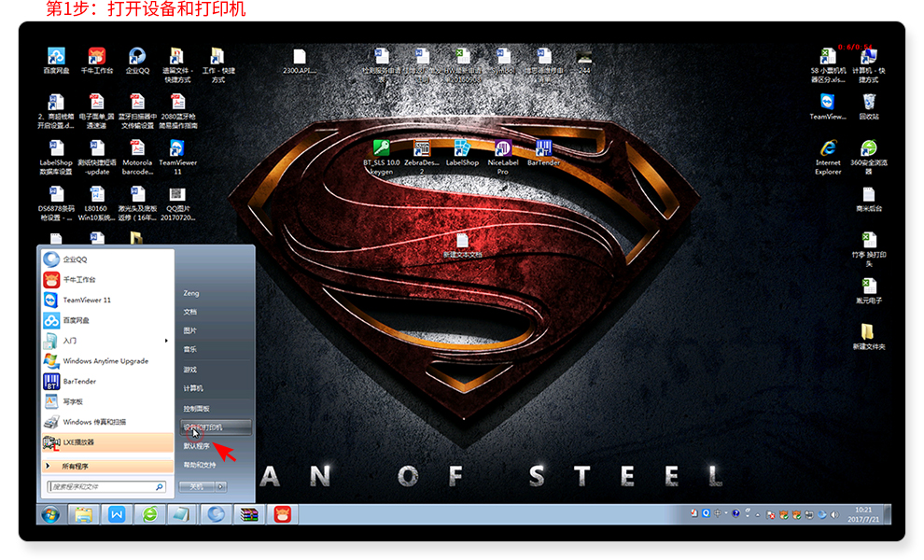Select the 千牛工作台 desktop shortcut

point(97,61)
